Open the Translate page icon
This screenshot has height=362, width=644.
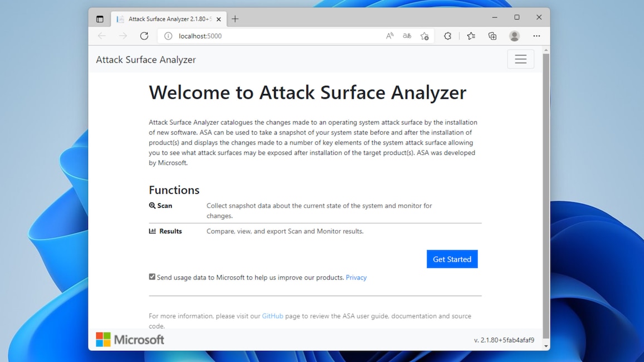pos(407,36)
